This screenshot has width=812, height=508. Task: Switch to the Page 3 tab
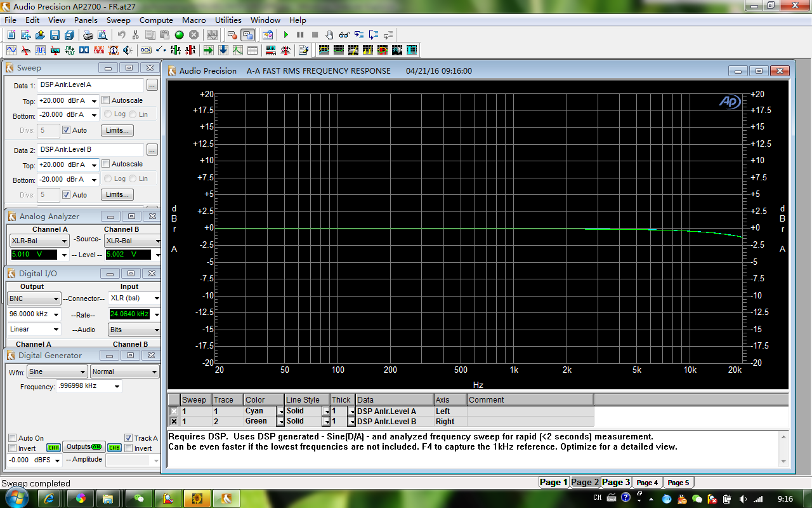coord(616,482)
